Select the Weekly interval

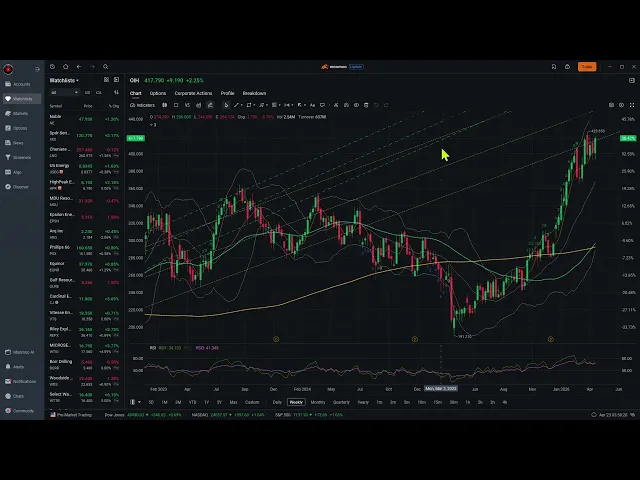click(x=296, y=402)
